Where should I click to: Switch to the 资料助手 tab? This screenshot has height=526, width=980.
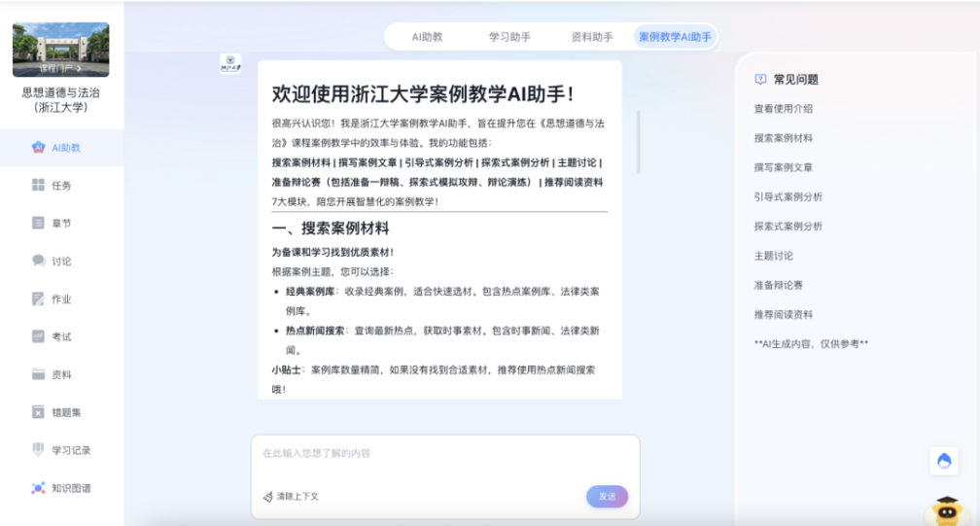pyautogui.click(x=591, y=37)
